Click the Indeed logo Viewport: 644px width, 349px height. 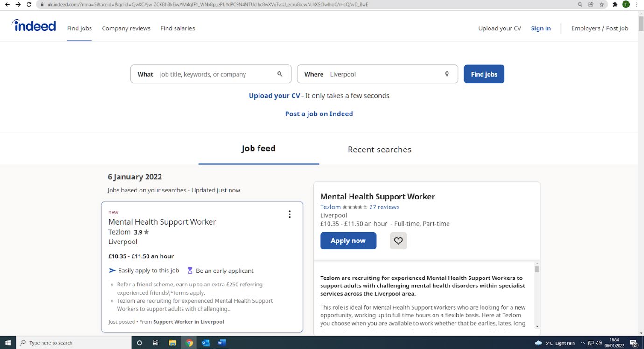34,26
